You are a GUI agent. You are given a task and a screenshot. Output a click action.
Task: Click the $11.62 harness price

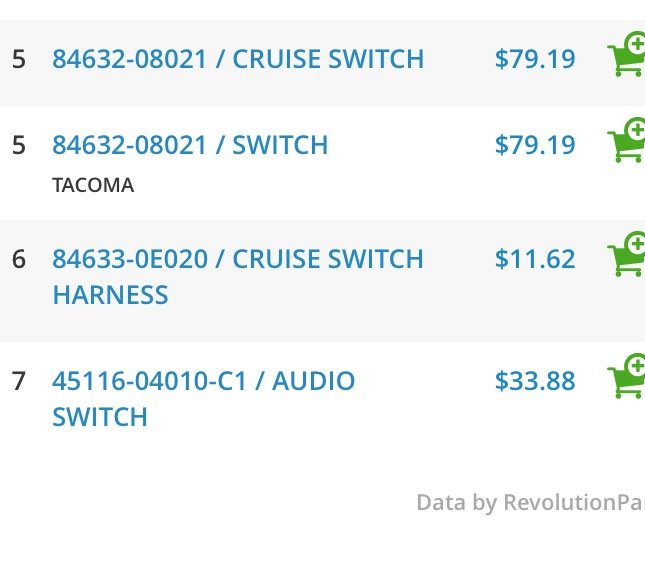535,259
